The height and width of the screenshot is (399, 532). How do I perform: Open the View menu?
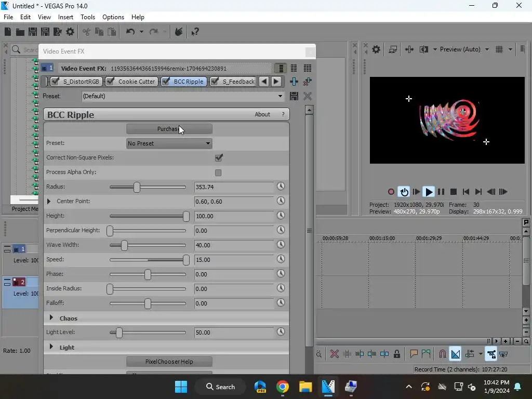pos(44,17)
